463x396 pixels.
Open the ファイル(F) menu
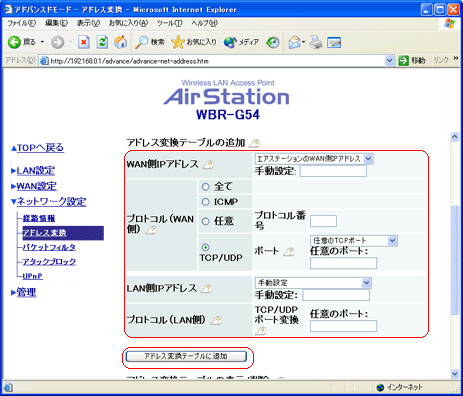tap(22, 23)
